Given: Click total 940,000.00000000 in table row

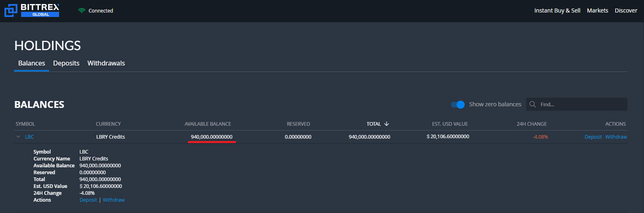Looking at the screenshot, I should (x=370, y=137).
